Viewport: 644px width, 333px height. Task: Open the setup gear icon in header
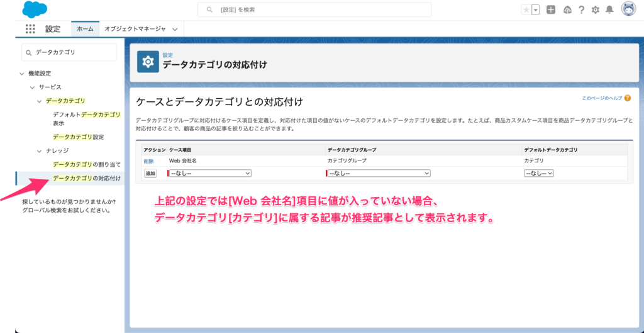pos(595,10)
